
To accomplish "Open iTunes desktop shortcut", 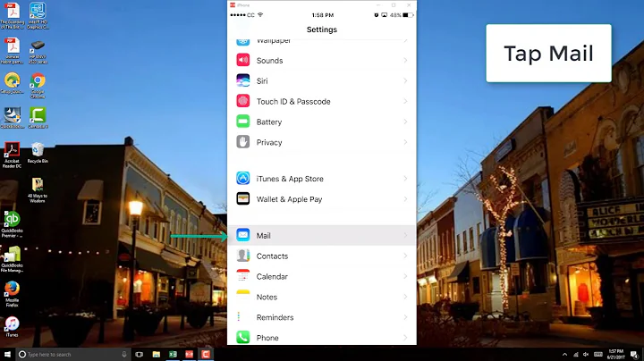I will pos(12,326).
